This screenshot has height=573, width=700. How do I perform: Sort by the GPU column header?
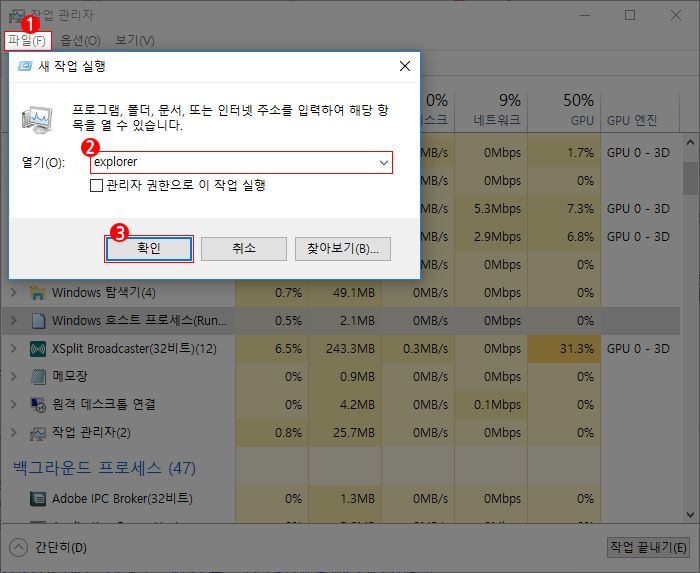[x=564, y=110]
